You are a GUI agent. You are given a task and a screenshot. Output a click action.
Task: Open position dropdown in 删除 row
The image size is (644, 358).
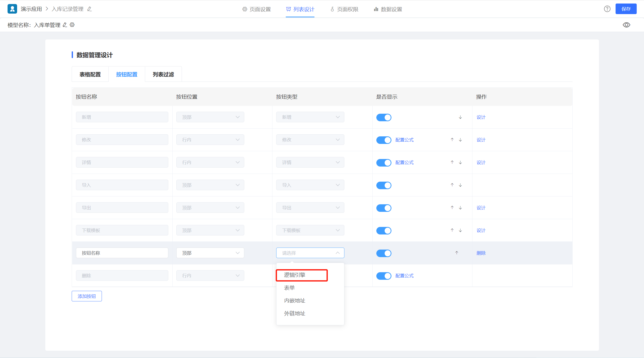point(210,275)
